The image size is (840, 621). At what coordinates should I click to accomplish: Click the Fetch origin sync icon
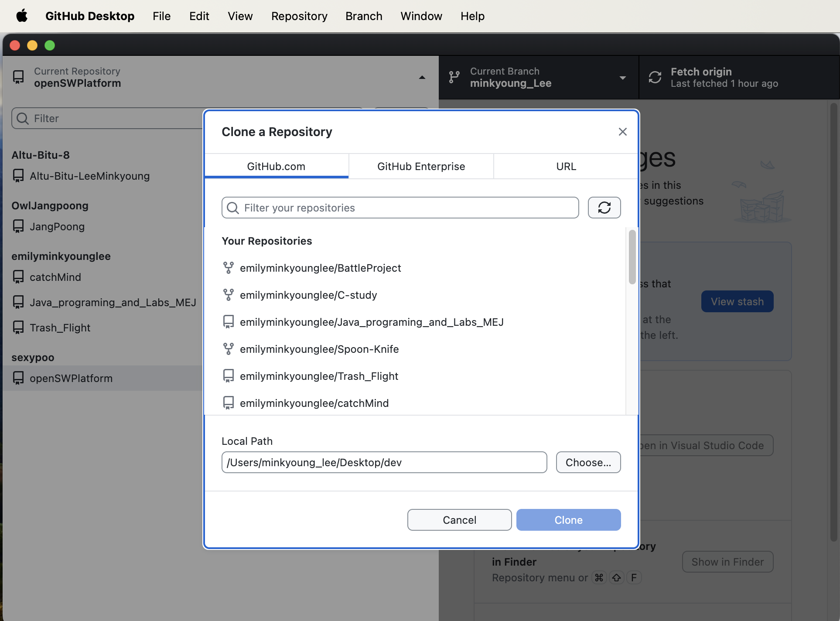pyautogui.click(x=655, y=77)
